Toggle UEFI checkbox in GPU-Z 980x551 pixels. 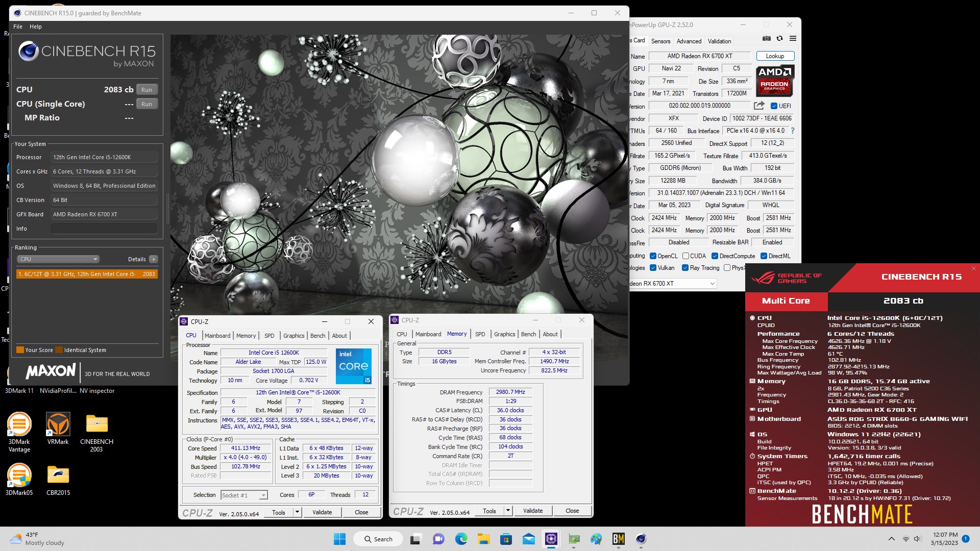[x=774, y=106]
